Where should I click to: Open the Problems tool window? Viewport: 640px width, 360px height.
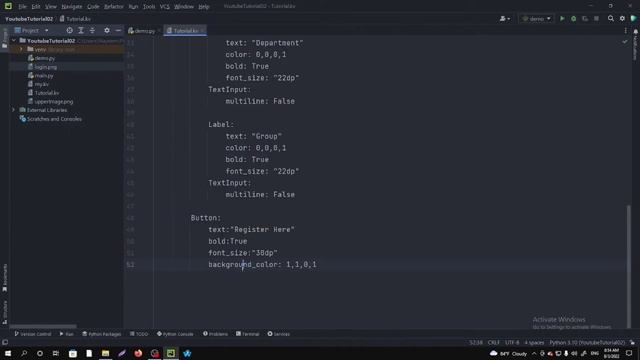coord(215,334)
